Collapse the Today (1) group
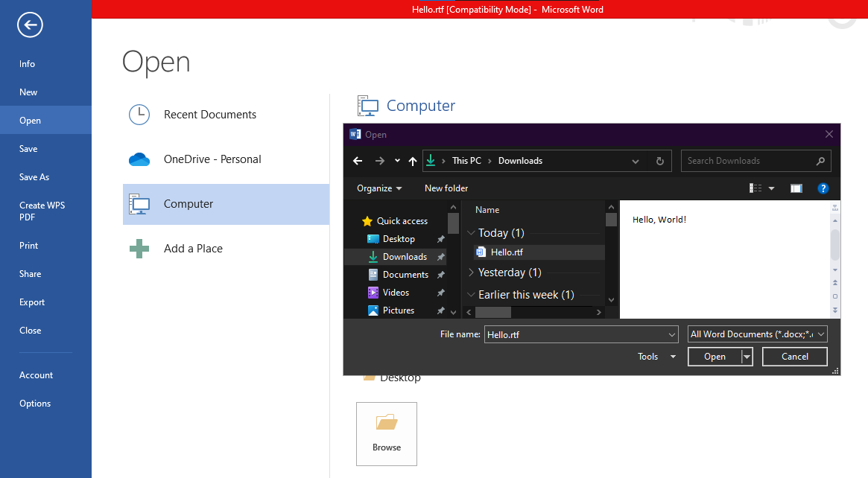This screenshot has width=868, height=478. click(471, 233)
